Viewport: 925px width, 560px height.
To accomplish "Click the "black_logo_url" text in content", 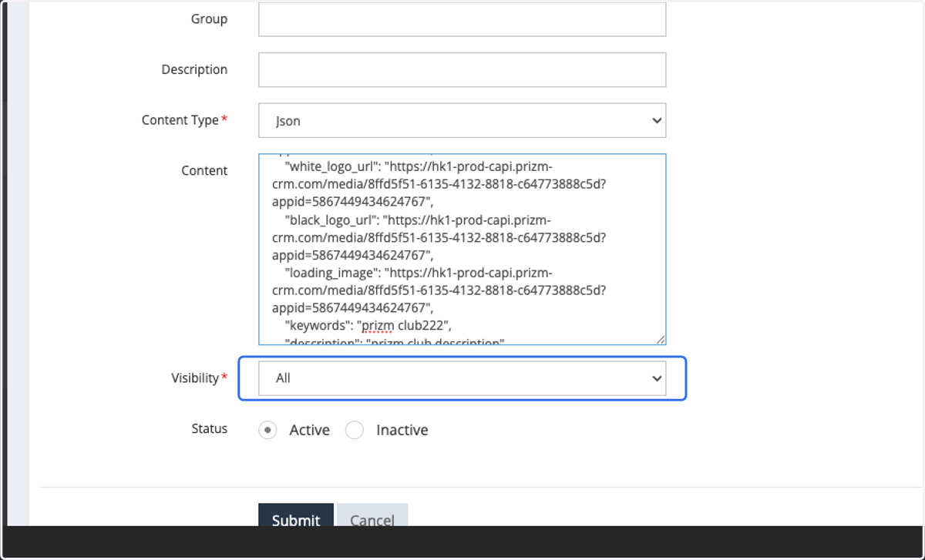I will 331,220.
